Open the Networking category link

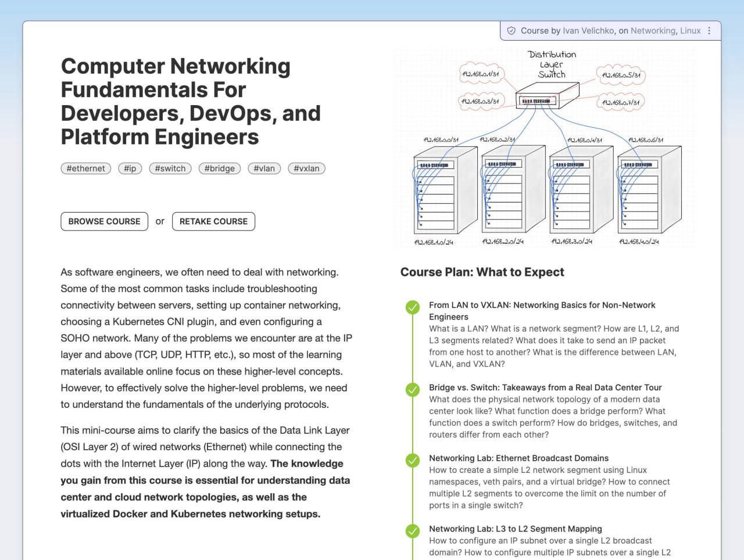[x=653, y=31]
